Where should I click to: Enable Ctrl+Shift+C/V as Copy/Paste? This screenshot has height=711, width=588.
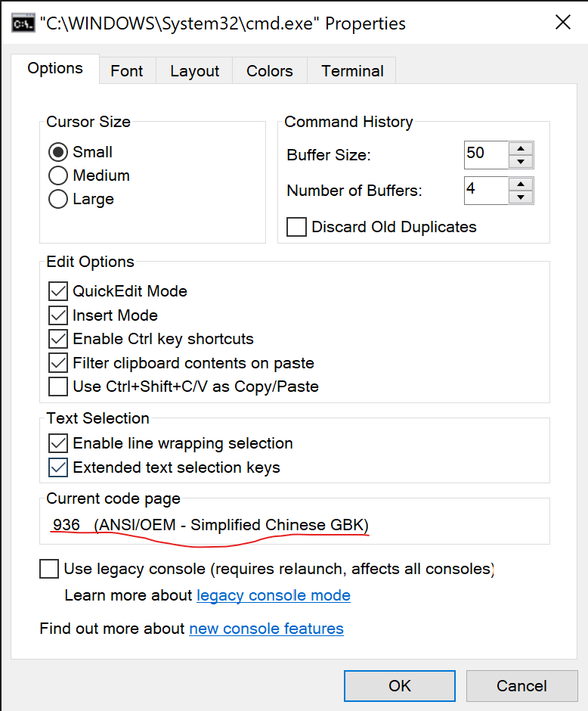(x=58, y=387)
